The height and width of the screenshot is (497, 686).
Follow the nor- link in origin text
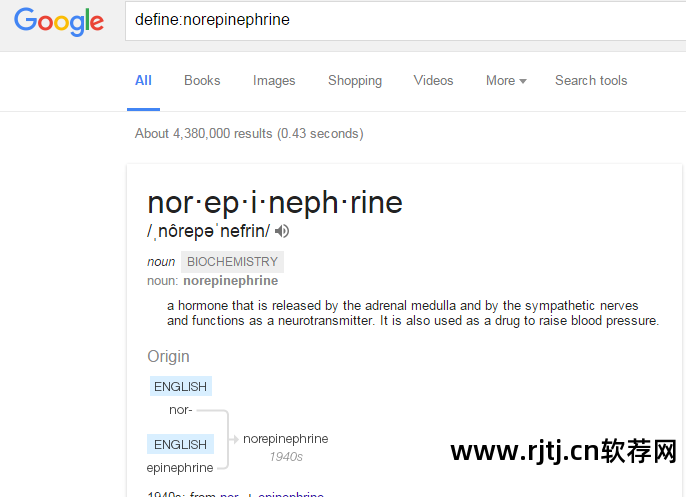click(229, 494)
